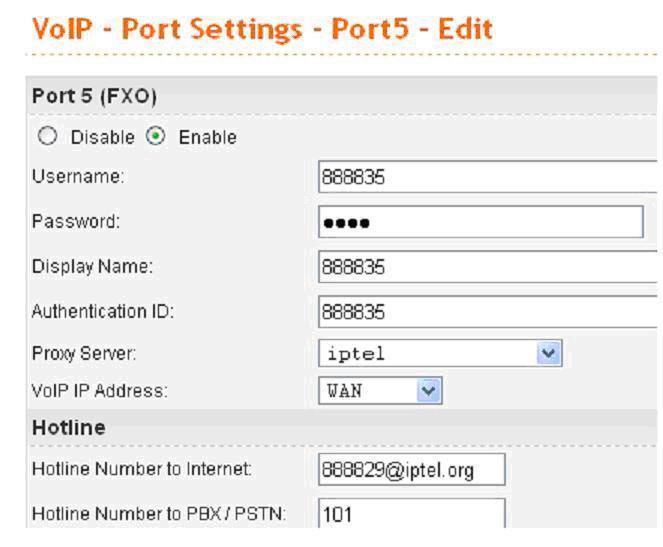Viewport: 663px width, 547px height.
Task: Open the Proxy Server iptel dropdown
Action: (440, 353)
